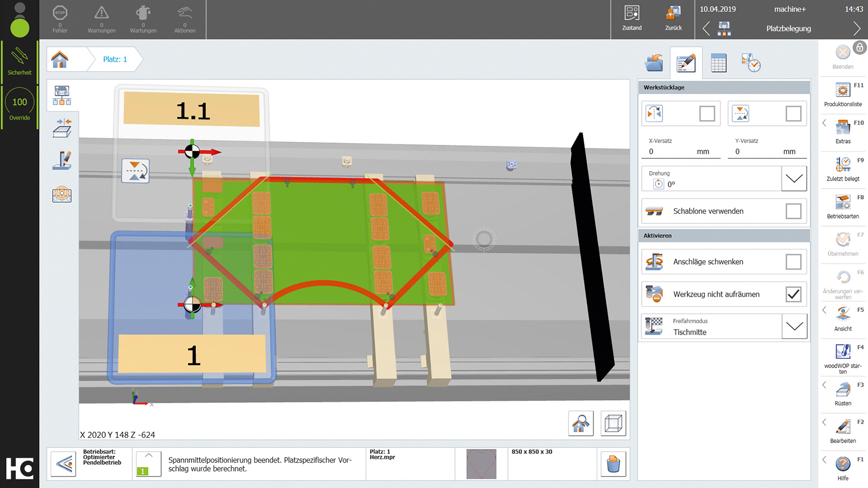Expand the Freifahrmodus Tischmitte dropdown
This screenshot has height=488, width=868.
[x=794, y=326]
